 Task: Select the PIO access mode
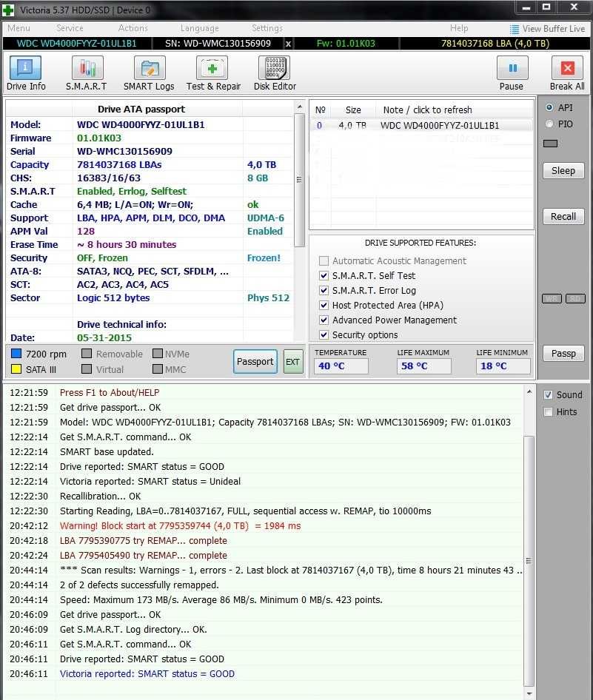[x=549, y=124]
